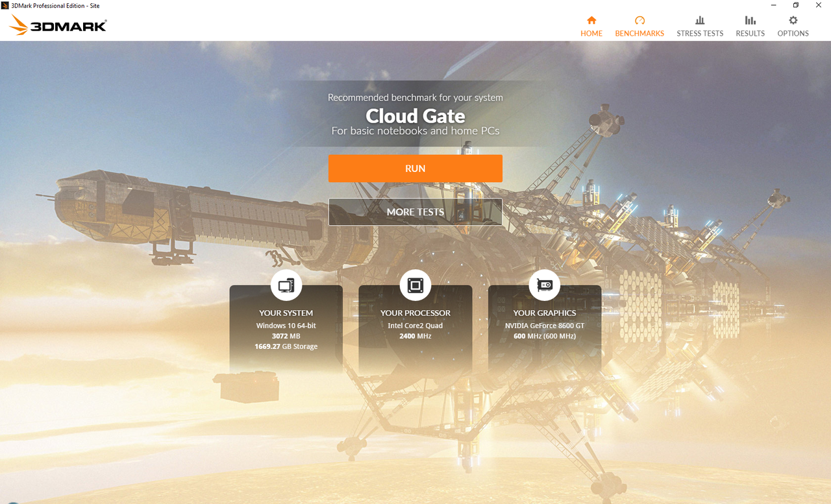Click 'For basic notebooks and home PCs'
The width and height of the screenshot is (831, 504).
(415, 130)
